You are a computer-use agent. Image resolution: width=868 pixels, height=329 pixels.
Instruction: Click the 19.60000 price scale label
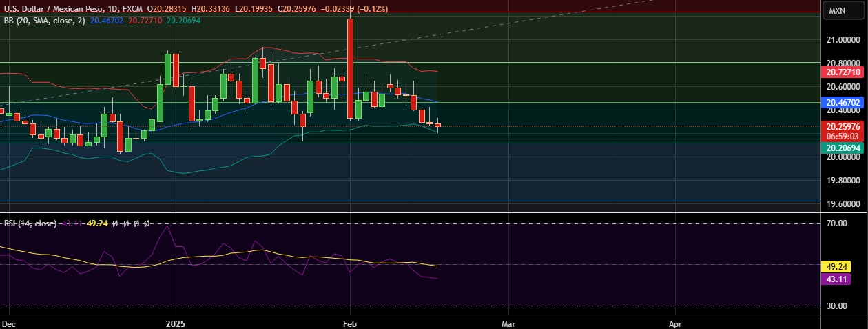(x=843, y=204)
